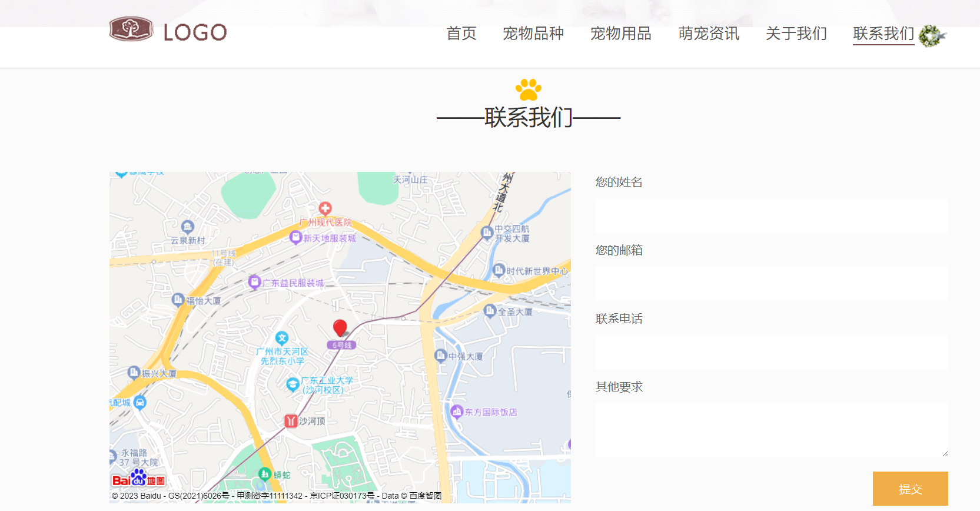The height and width of the screenshot is (511, 980).
Task: Submit the form with 提交 button
Action: pos(911,489)
